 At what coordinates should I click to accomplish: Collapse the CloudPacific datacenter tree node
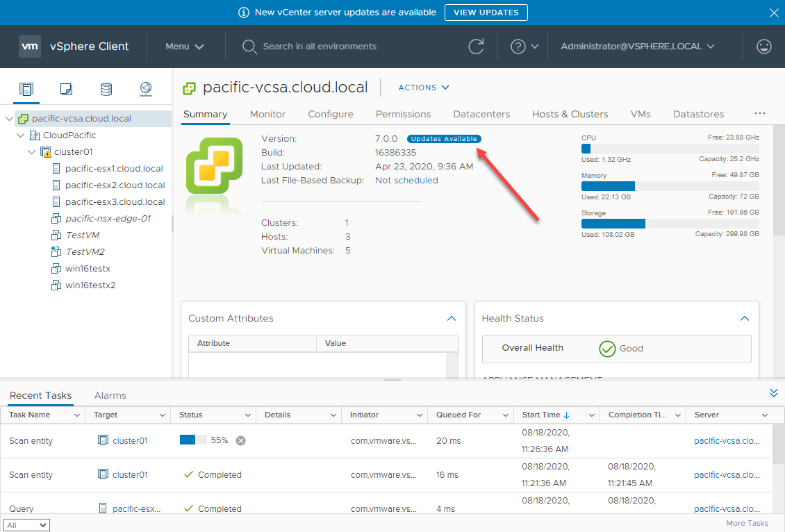(21, 135)
